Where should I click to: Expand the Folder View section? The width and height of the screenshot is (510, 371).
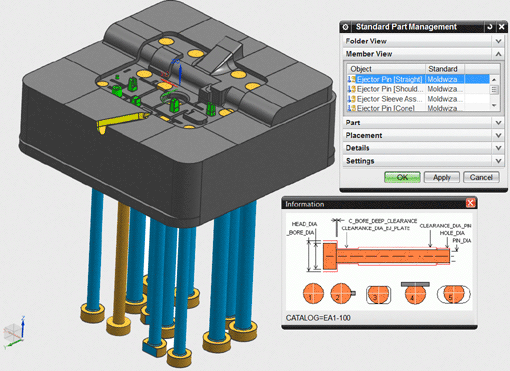[x=498, y=41]
